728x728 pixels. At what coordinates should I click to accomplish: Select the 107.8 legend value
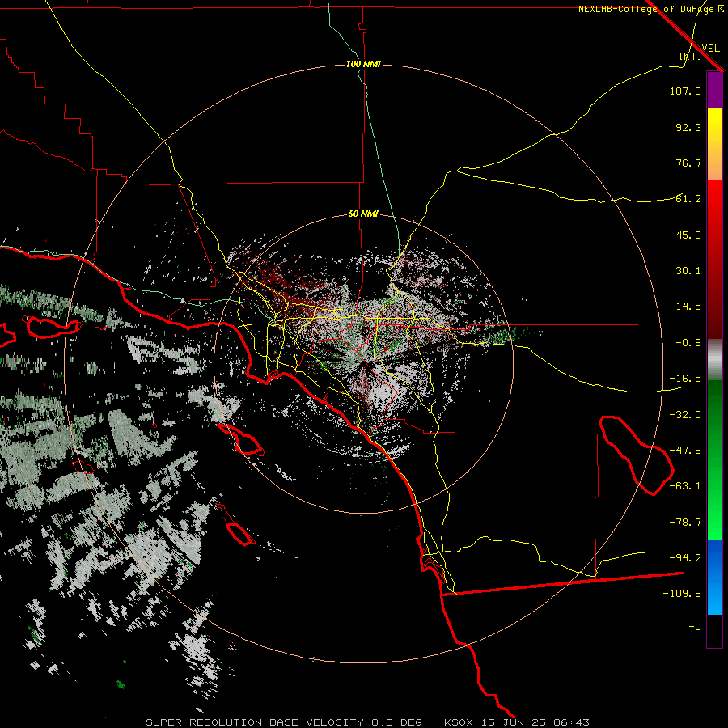pos(685,91)
